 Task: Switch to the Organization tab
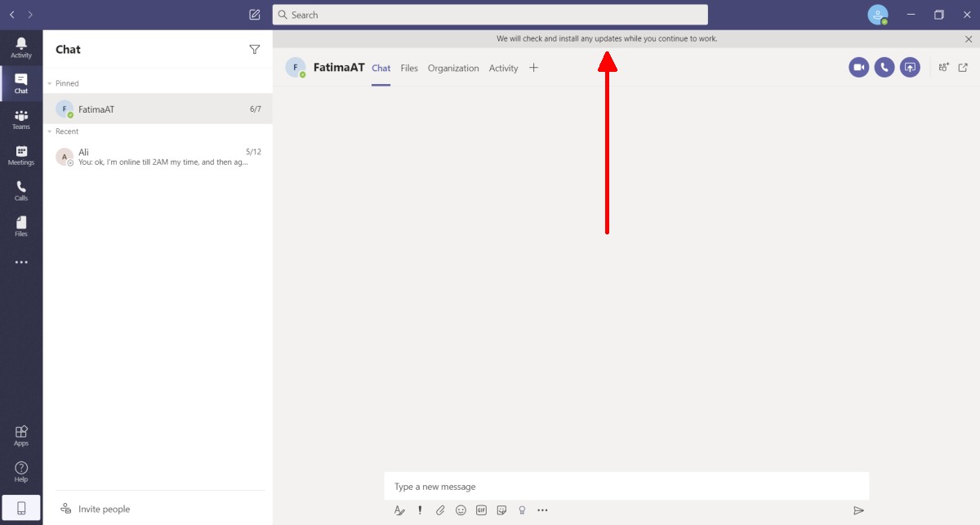[x=453, y=69]
